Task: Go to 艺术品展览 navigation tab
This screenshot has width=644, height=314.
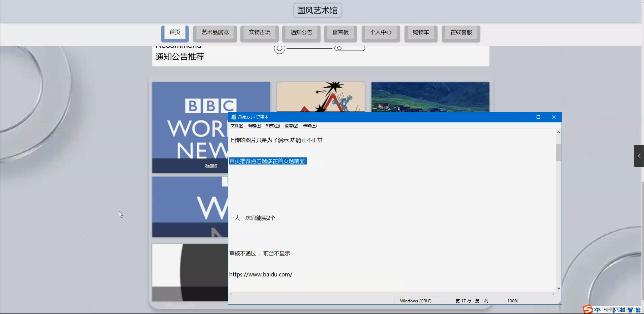Action: 215,32
